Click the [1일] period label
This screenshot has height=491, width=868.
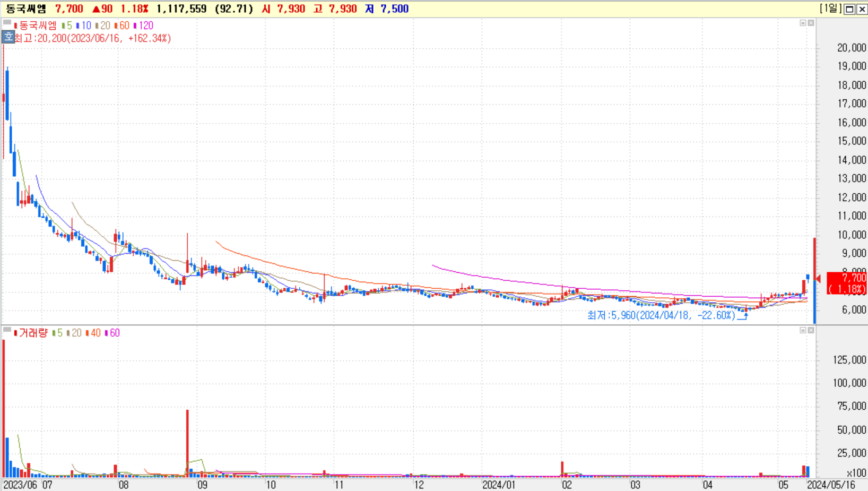[x=830, y=8]
